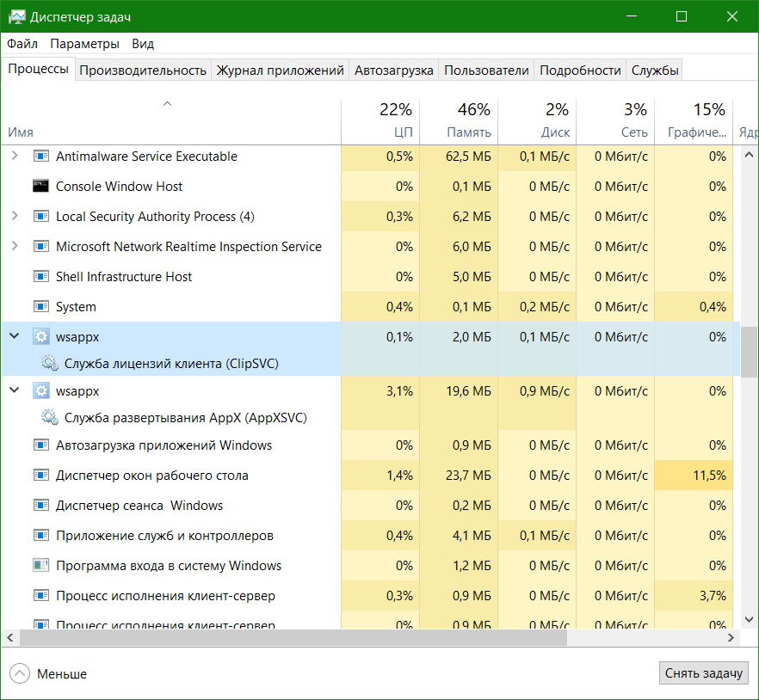Go to the Автозагрузка tab
The width and height of the screenshot is (759, 700).
[393, 71]
